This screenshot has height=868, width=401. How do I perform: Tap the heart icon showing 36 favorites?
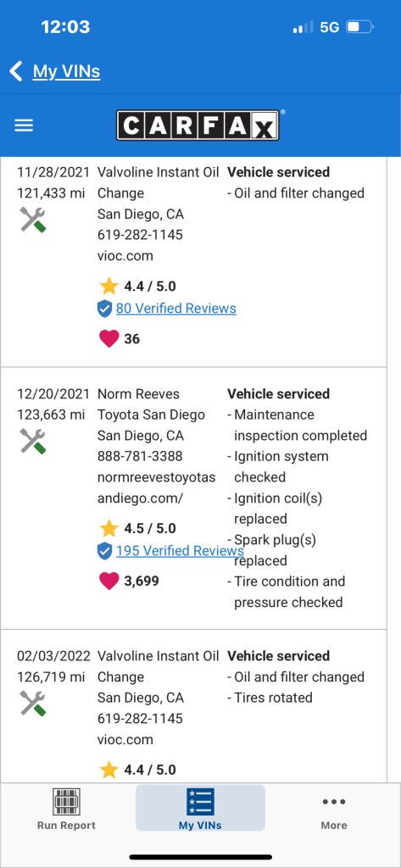109,339
